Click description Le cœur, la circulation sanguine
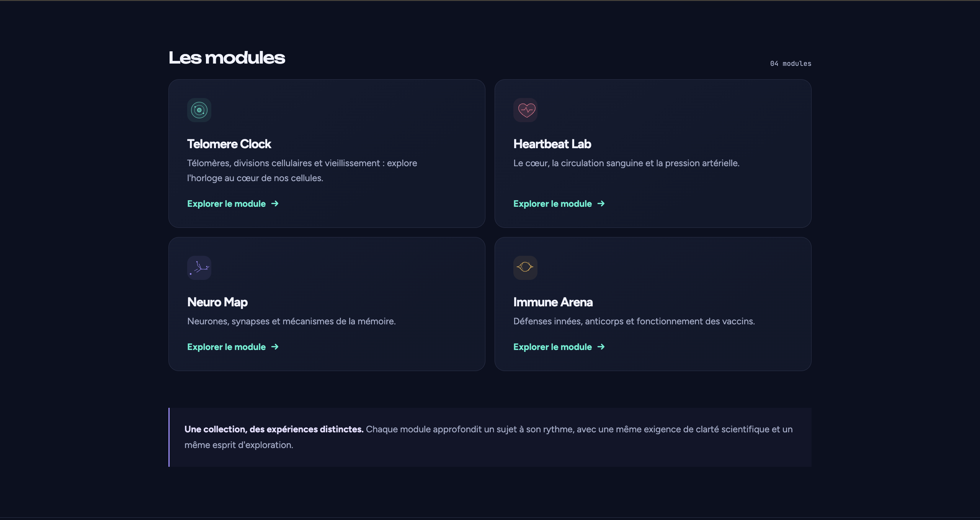 coord(626,163)
